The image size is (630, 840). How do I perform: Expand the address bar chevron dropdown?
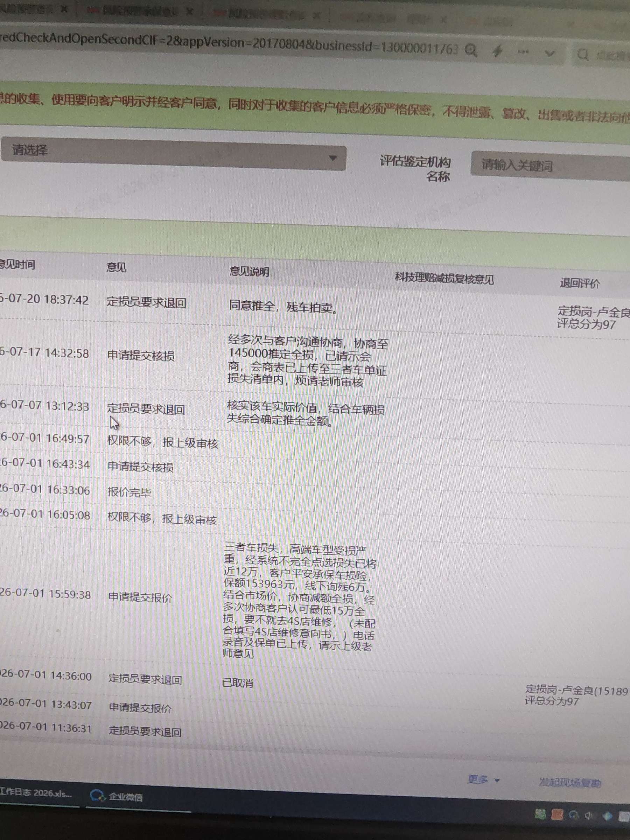(x=549, y=54)
